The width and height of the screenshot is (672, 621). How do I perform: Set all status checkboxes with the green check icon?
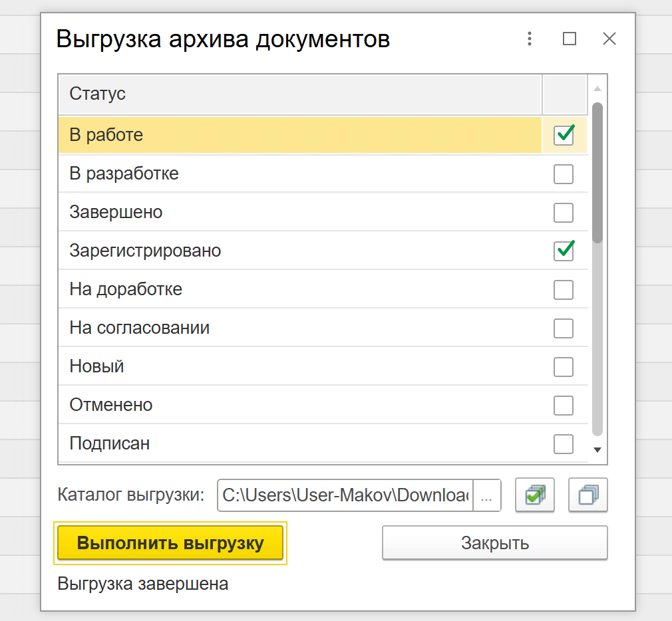[534, 495]
